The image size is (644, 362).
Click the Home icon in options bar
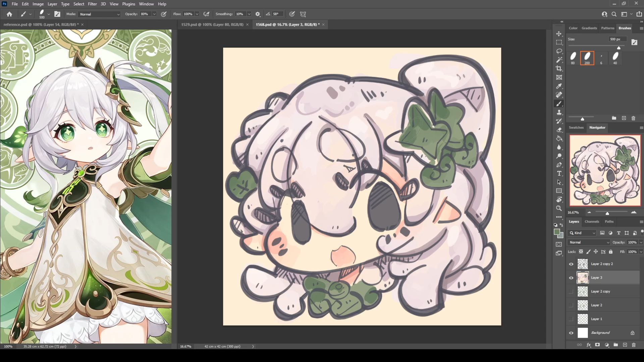click(9, 14)
